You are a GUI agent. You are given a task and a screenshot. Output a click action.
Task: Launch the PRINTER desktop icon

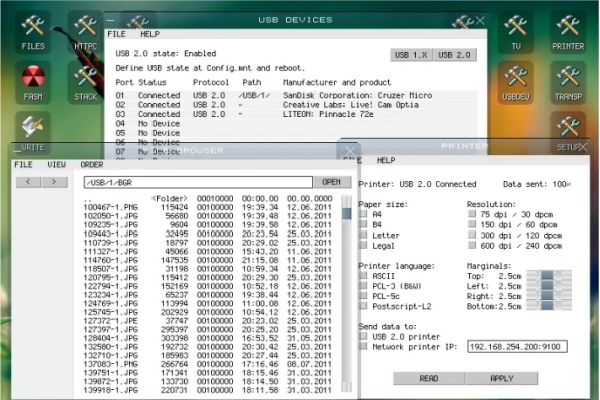568,29
